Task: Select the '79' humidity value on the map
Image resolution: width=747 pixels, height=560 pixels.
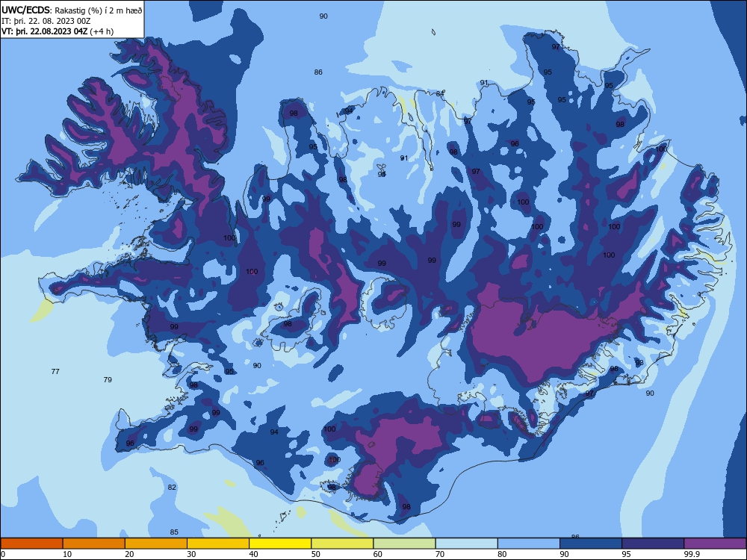Action: point(108,379)
